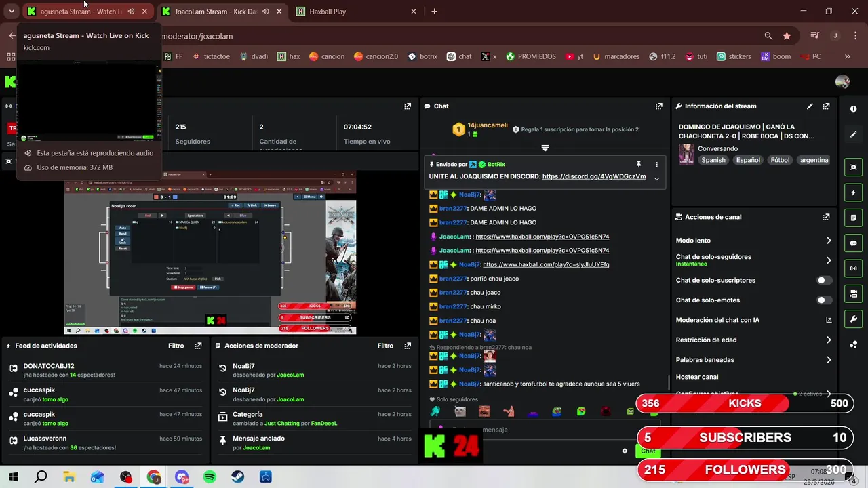Open browser zoom magnifier icon in address bar
This screenshot has height=488, width=868.
tap(768, 35)
